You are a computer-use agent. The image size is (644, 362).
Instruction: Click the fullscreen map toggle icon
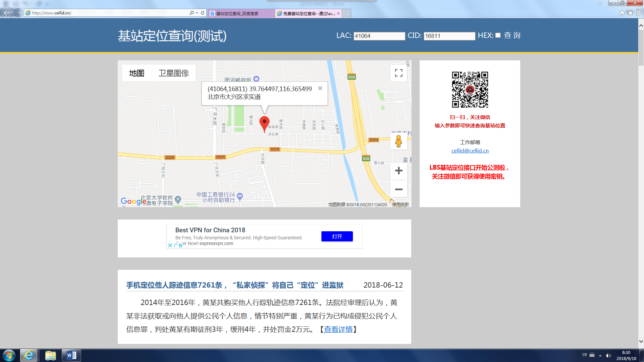(398, 73)
